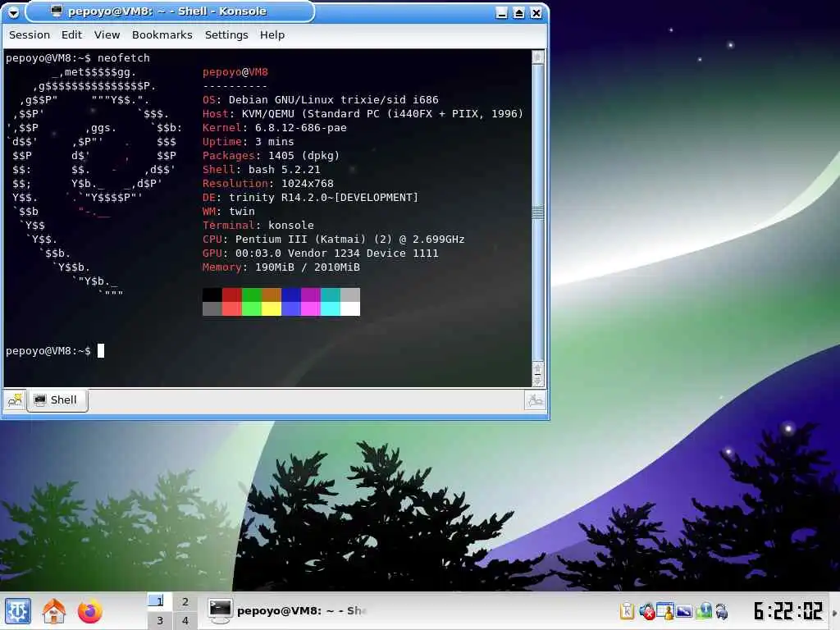Open the Konsole window menu arrow in titlebar
The width and height of the screenshot is (840, 630).
pos(13,11)
